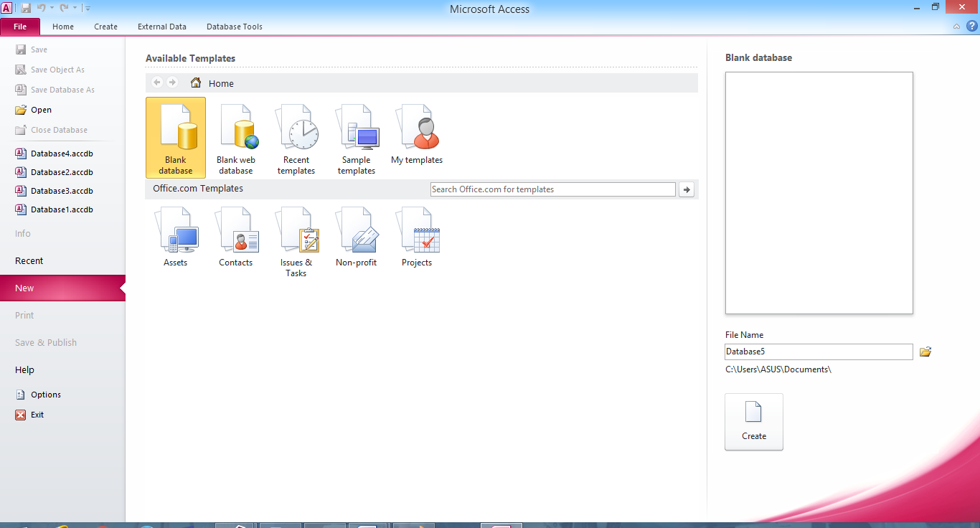980x528 pixels.
Task: Click the browse folder icon beside File Name
Action: pos(925,352)
